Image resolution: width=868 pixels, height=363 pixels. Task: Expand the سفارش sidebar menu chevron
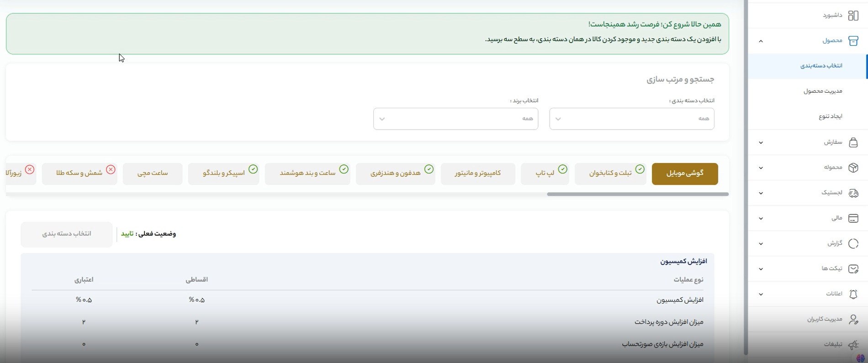coord(761,142)
